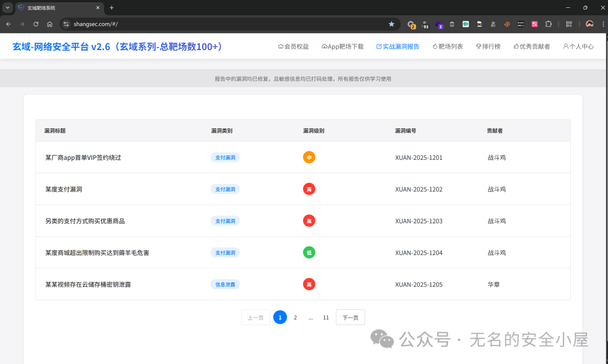Open the browser profile avatar menu

[x=589, y=24]
